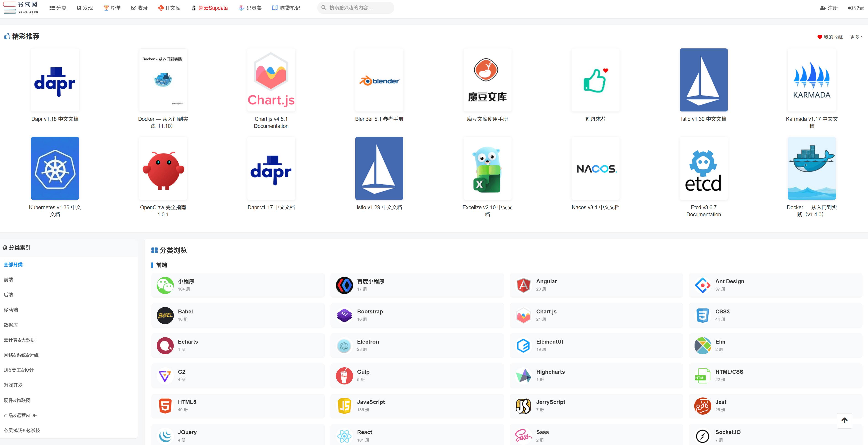Select 前端 in category index
The image size is (868, 445).
click(x=8, y=280)
